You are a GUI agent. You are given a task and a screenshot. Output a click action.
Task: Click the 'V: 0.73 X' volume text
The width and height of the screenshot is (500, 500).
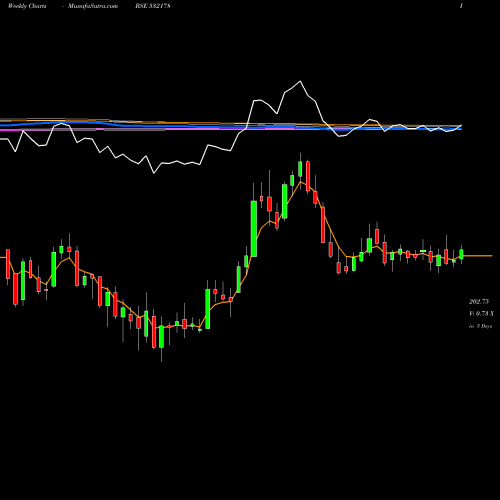[x=481, y=314]
